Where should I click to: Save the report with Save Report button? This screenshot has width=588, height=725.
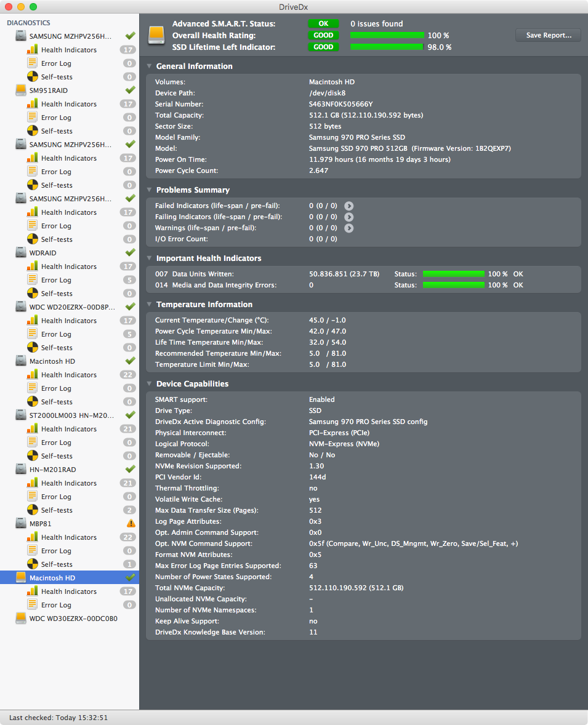click(x=548, y=35)
